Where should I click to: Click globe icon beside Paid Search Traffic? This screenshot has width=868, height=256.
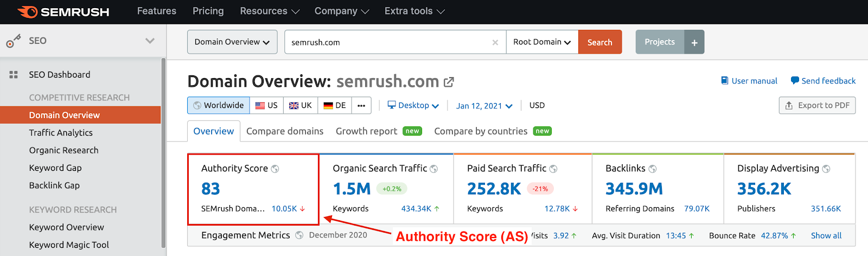click(553, 169)
